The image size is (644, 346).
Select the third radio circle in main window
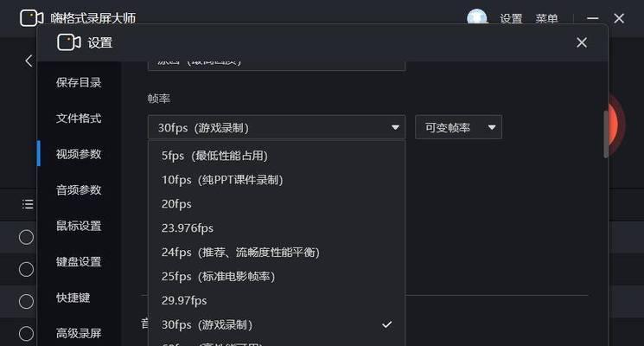(x=26, y=302)
